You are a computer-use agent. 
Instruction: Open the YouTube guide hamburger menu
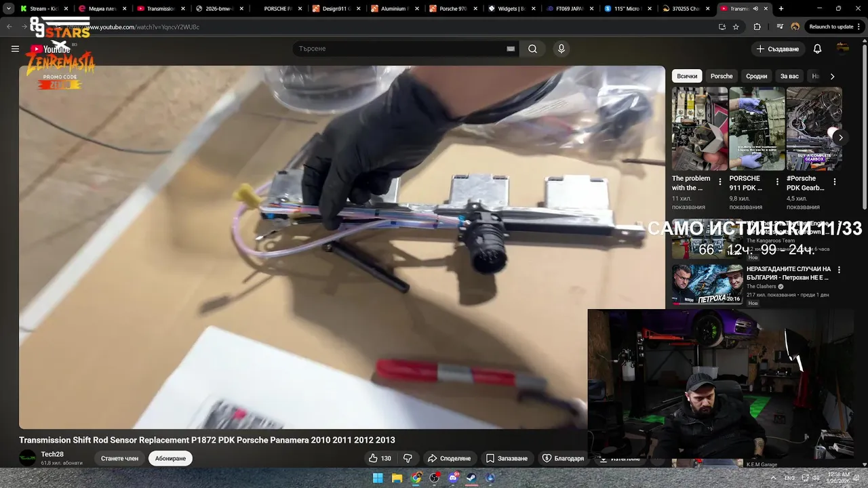[15, 49]
